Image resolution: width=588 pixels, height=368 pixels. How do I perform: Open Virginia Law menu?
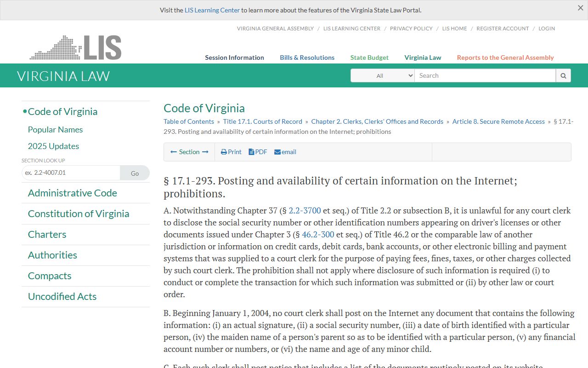coord(423,57)
